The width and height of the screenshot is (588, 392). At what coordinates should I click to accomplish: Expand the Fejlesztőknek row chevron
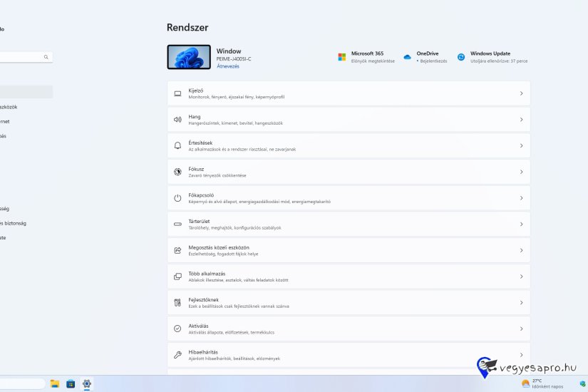521,302
